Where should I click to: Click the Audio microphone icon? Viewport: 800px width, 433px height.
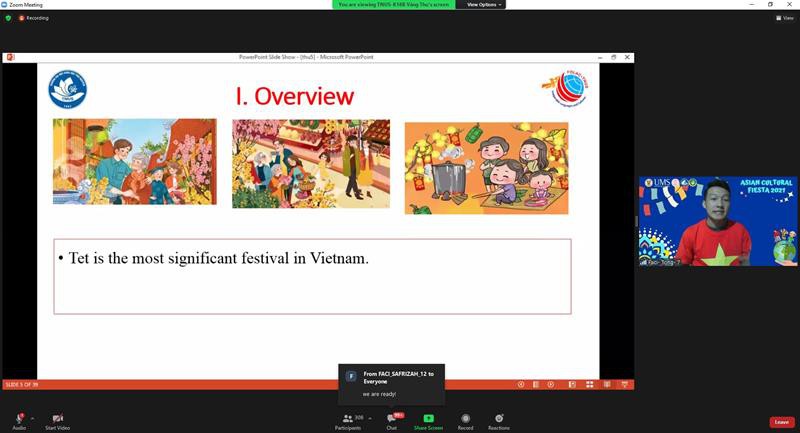pos(19,418)
